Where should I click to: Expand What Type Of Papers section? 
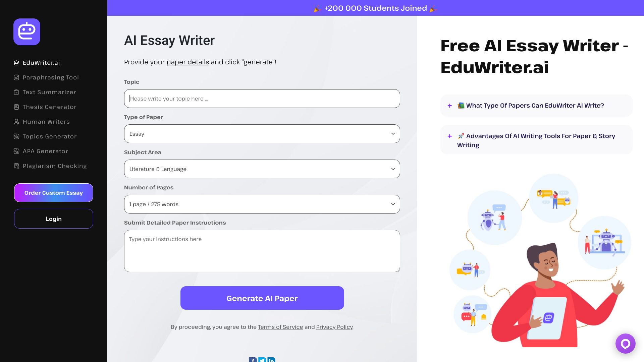(x=450, y=105)
